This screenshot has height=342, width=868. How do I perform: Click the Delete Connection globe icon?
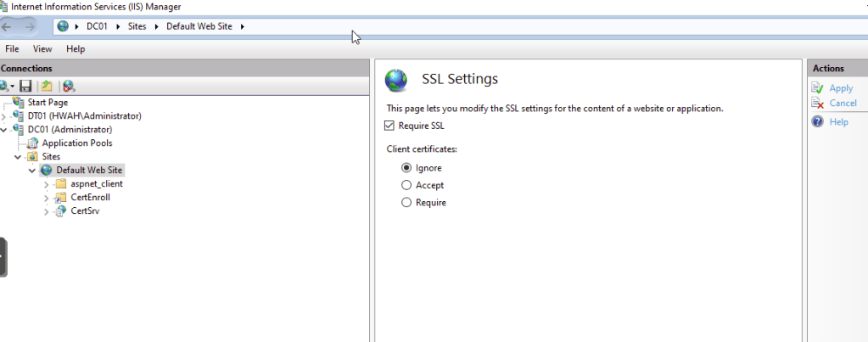[69, 86]
